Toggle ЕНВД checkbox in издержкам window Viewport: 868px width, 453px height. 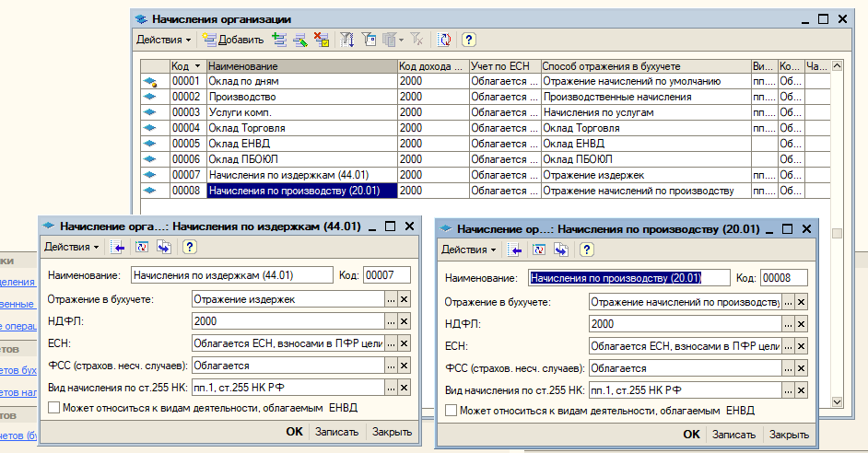(x=53, y=408)
